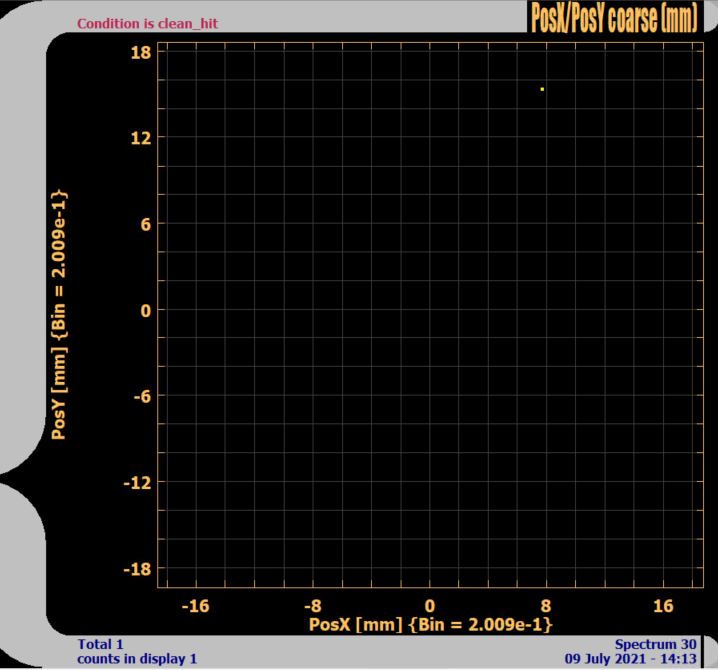Click the 'Condition is clean_hit' label
The width and height of the screenshot is (718, 670).
(x=147, y=23)
